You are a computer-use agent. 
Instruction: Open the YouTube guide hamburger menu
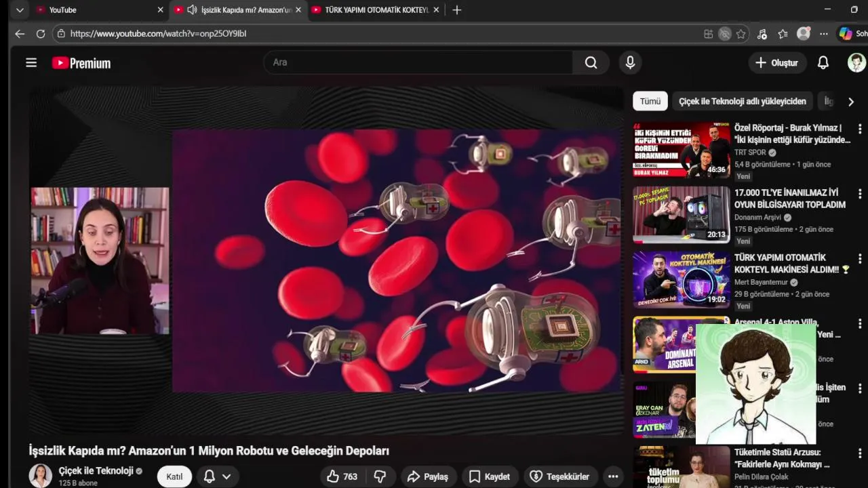pyautogui.click(x=31, y=62)
